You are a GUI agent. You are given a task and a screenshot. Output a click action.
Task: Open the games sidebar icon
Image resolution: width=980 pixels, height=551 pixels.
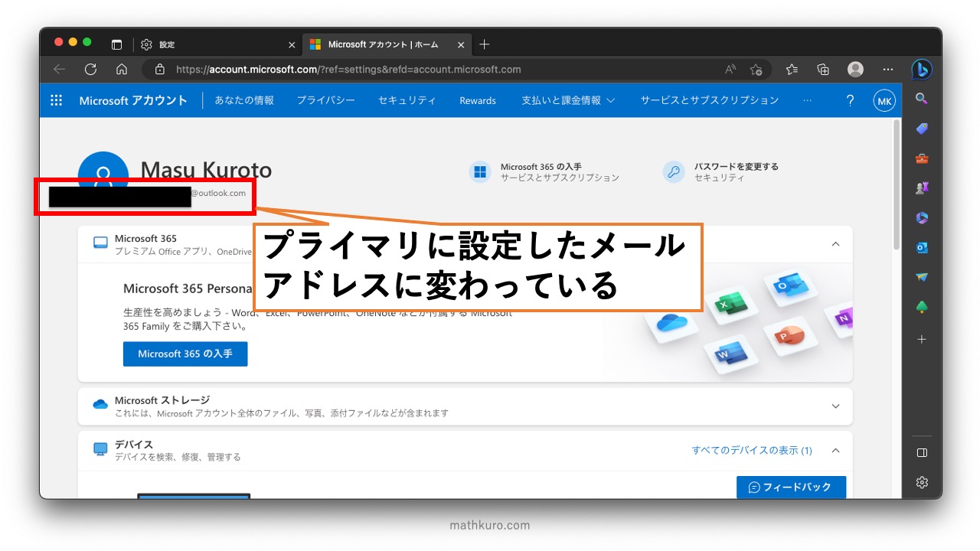(x=922, y=188)
